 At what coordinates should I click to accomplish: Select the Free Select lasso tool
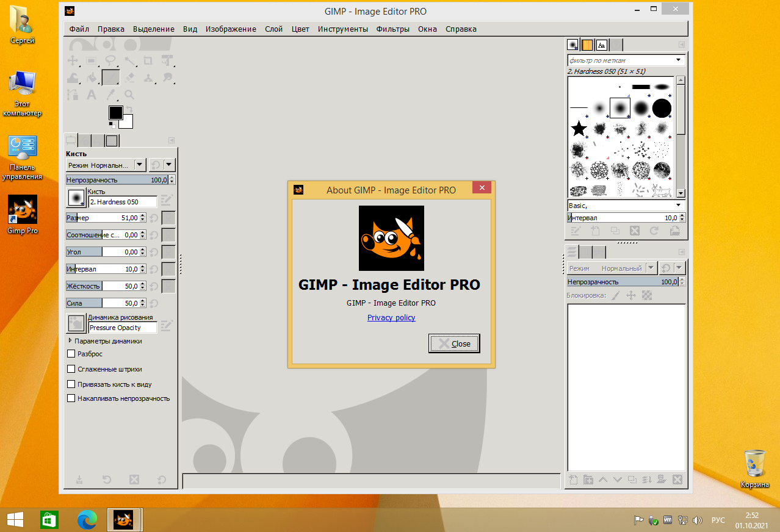point(110,60)
